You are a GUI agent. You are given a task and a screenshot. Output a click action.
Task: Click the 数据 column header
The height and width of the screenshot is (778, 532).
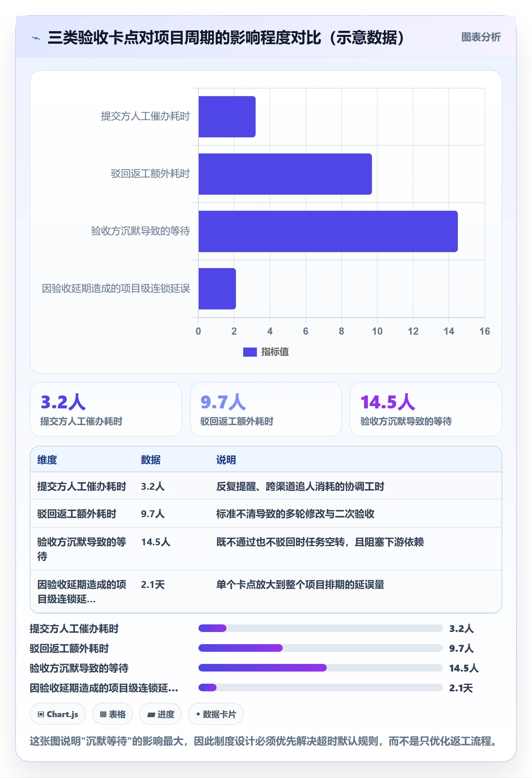150,460
